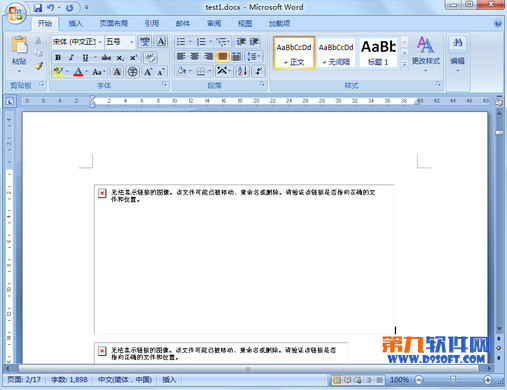Grow the font size
The width and height of the screenshot is (507, 390).
pos(148,72)
